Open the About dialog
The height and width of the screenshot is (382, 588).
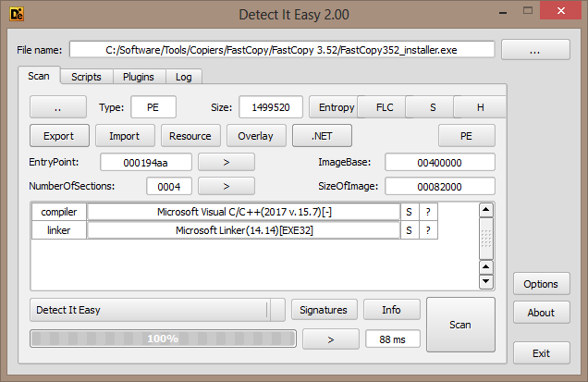541,313
